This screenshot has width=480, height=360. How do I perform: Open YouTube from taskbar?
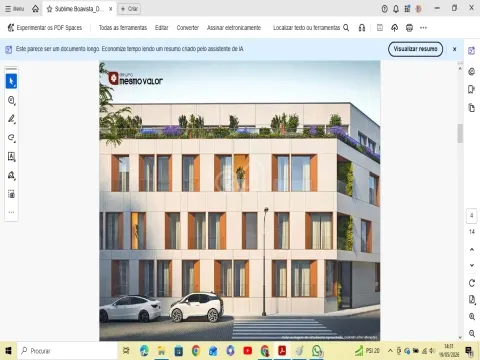tap(247, 351)
